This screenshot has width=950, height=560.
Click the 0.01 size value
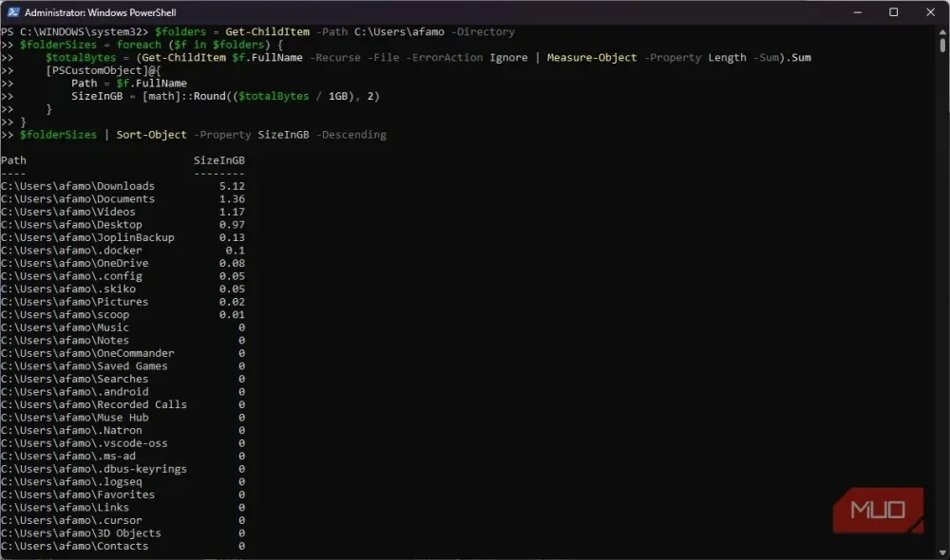pos(232,315)
